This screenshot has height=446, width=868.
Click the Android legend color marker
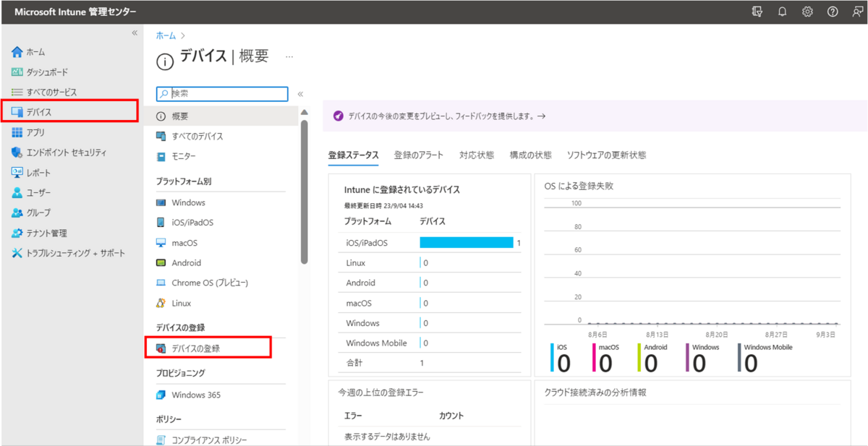tap(639, 357)
